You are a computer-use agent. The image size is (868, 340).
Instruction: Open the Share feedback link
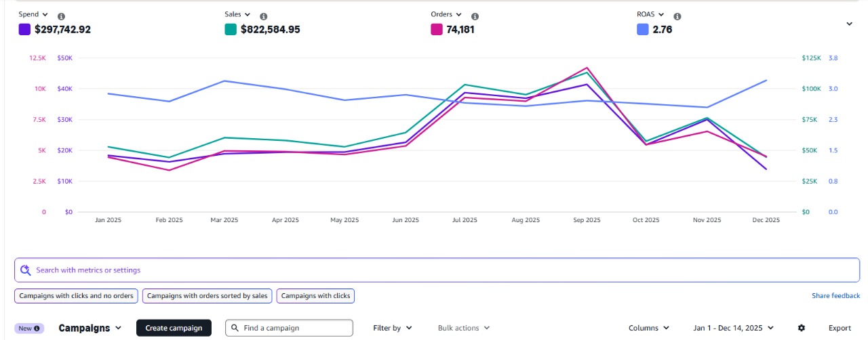point(835,296)
